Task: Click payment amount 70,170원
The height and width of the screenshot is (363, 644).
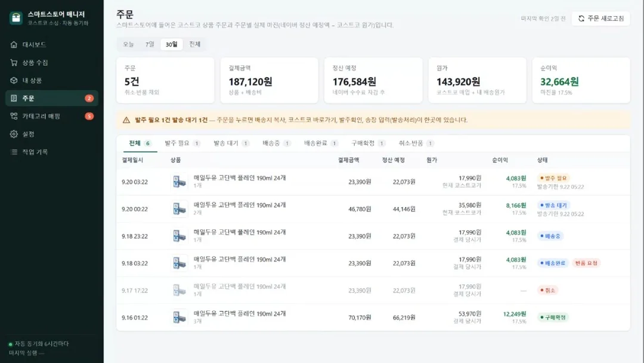Action: (x=360, y=318)
